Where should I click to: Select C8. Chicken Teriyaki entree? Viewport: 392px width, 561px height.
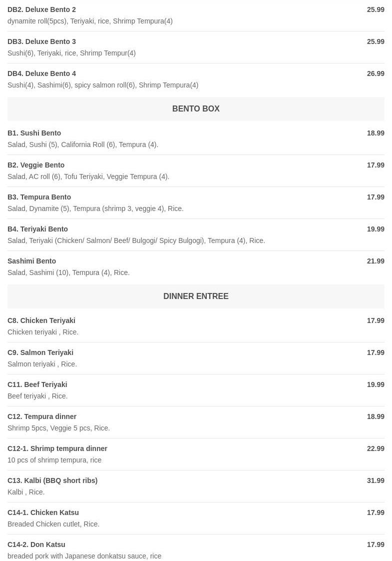[41, 321]
